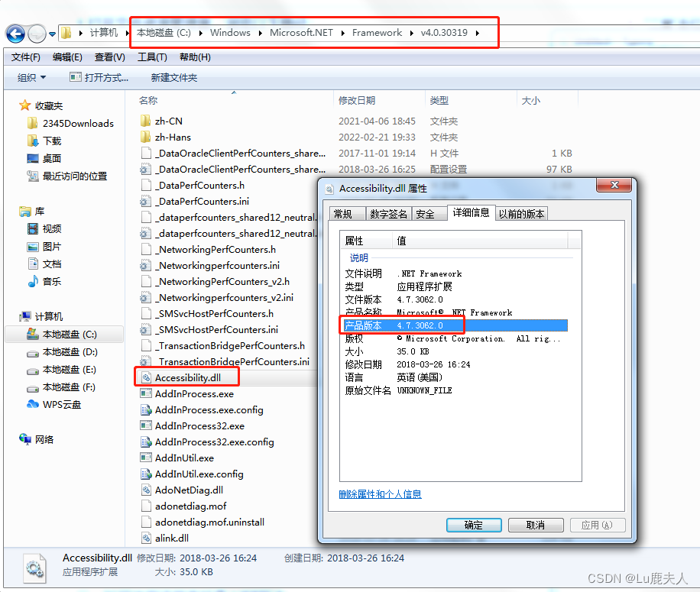
Task: Select the AddInProcess.exe file icon
Action: 145,394
